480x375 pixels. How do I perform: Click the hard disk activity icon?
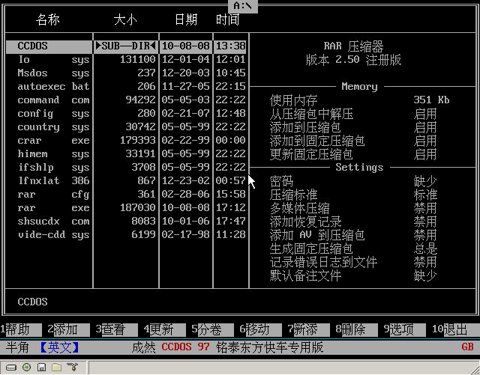tap(11, 367)
